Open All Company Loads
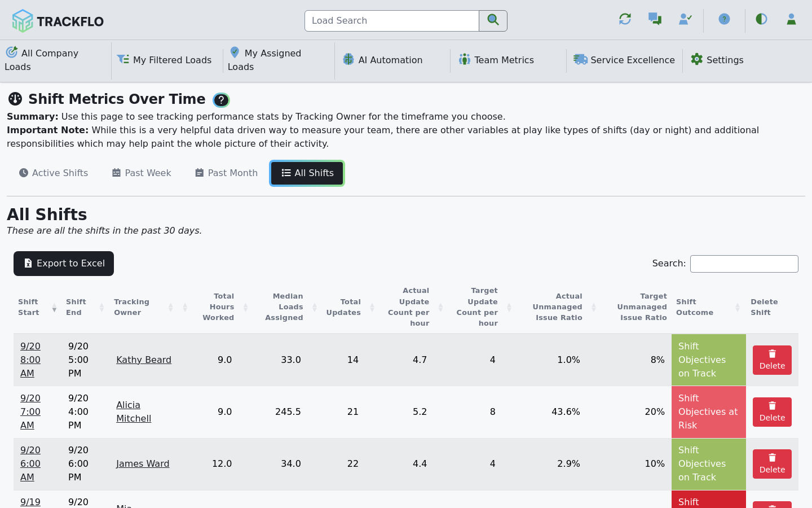The image size is (812, 508). tap(55, 60)
